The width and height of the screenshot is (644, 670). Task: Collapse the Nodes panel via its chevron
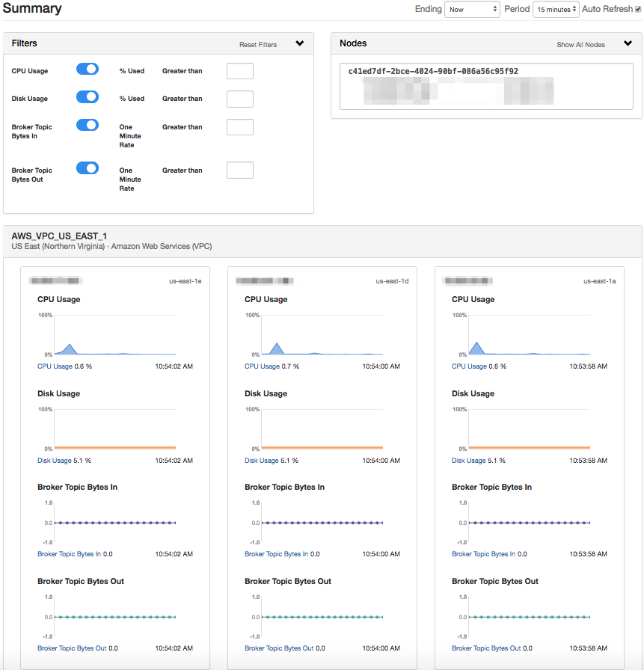pos(628,43)
